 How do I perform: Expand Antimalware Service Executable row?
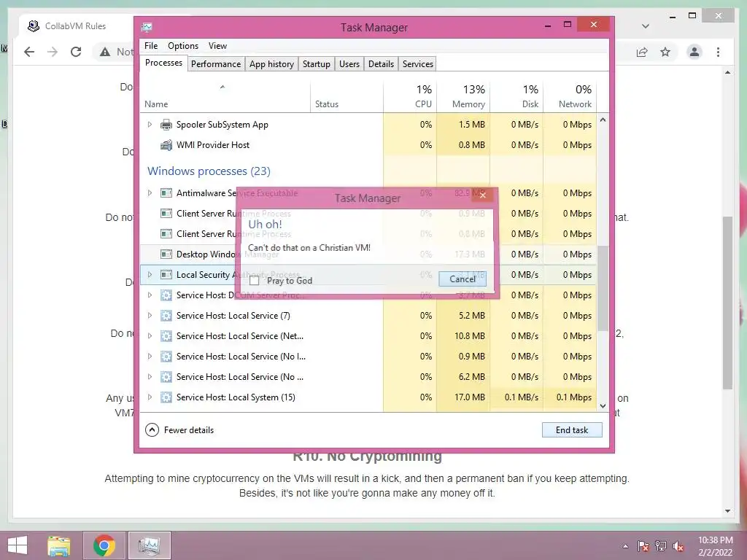click(150, 192)
